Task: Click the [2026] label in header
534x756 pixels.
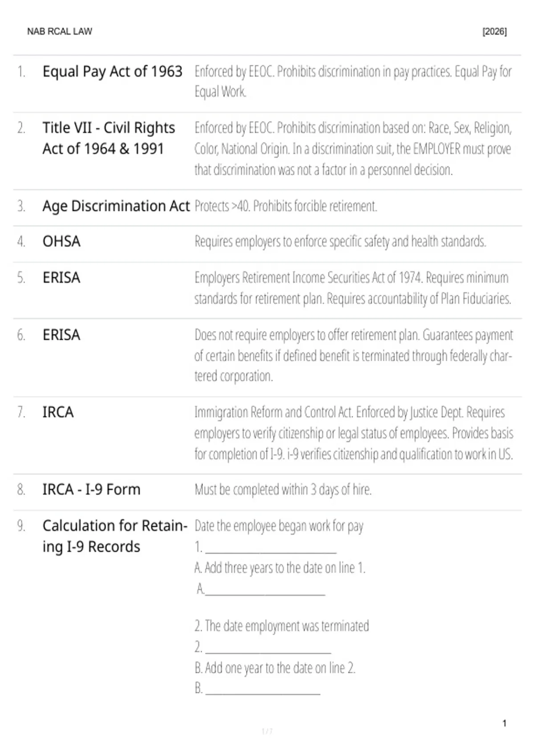Action: pyautogui.click(x=494, y=32)
